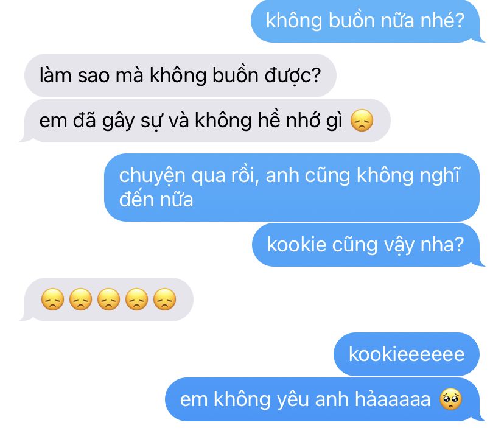This screenshot has width=504, height=428.
Task: Select the 'kookieeeeee' message bubble
Action: [407, 354]
